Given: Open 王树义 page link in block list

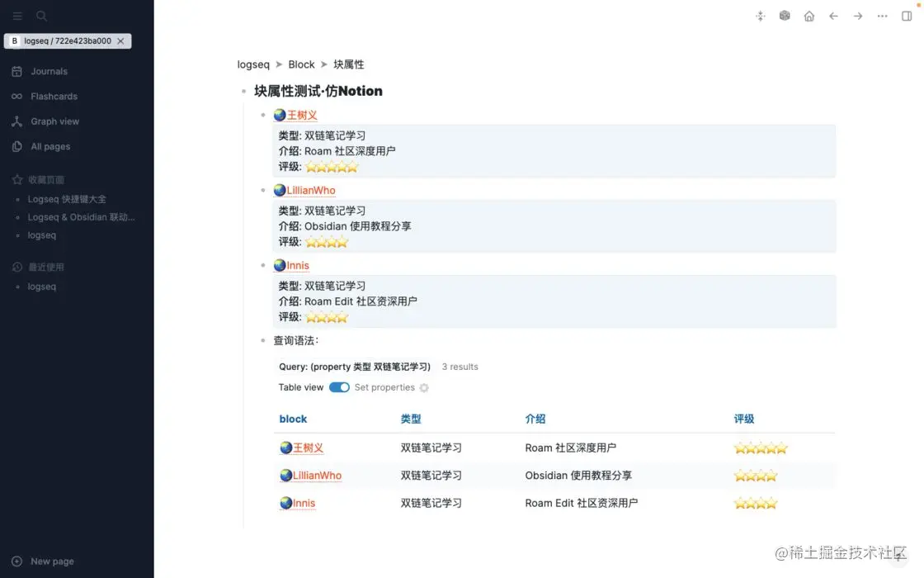Looking at the screenshot, I should click(302, 115).
